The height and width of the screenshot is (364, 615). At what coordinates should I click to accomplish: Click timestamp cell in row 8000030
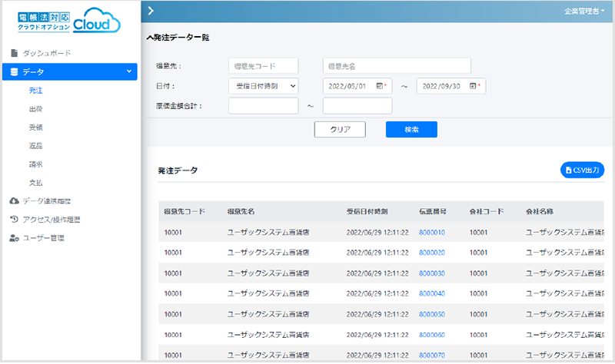[377, 273]
